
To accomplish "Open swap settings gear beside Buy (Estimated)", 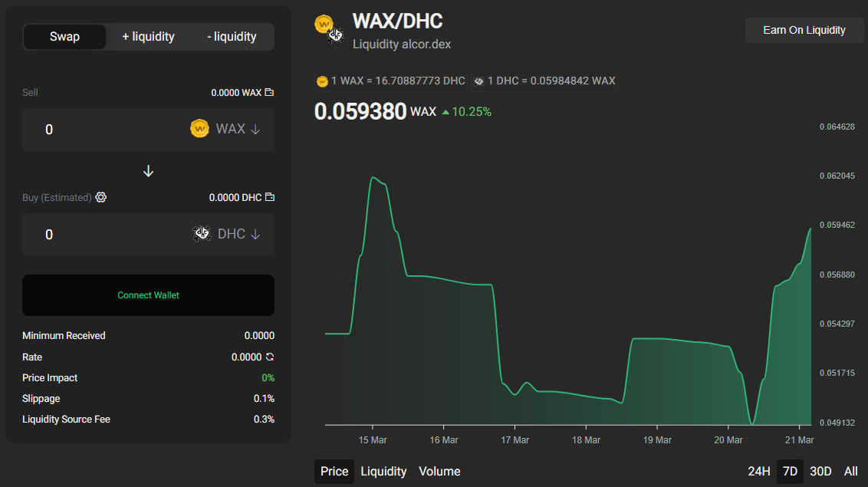I will point(100,197).
